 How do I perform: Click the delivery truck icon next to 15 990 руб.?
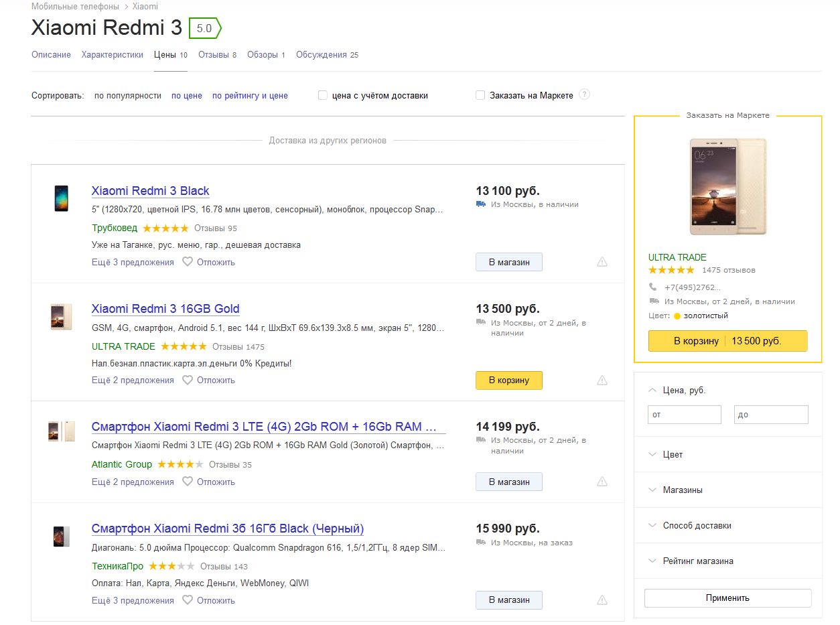point(481,543)
